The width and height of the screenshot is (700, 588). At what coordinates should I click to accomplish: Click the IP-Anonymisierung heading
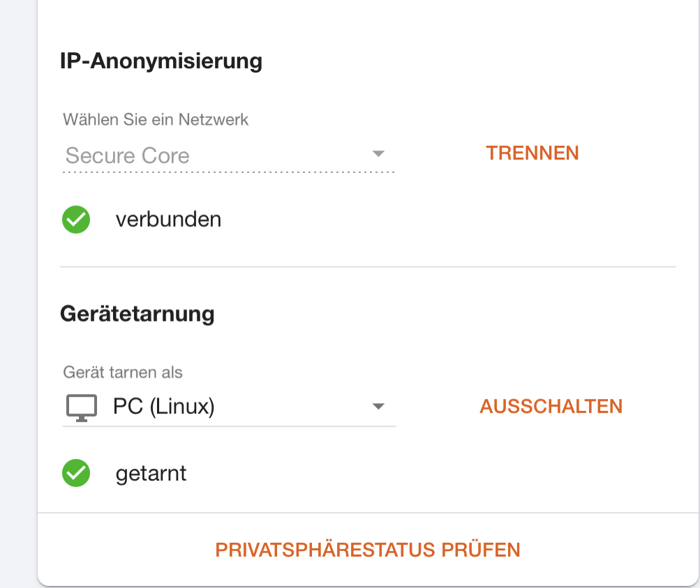pyautogui.click(x=161, y=61)
